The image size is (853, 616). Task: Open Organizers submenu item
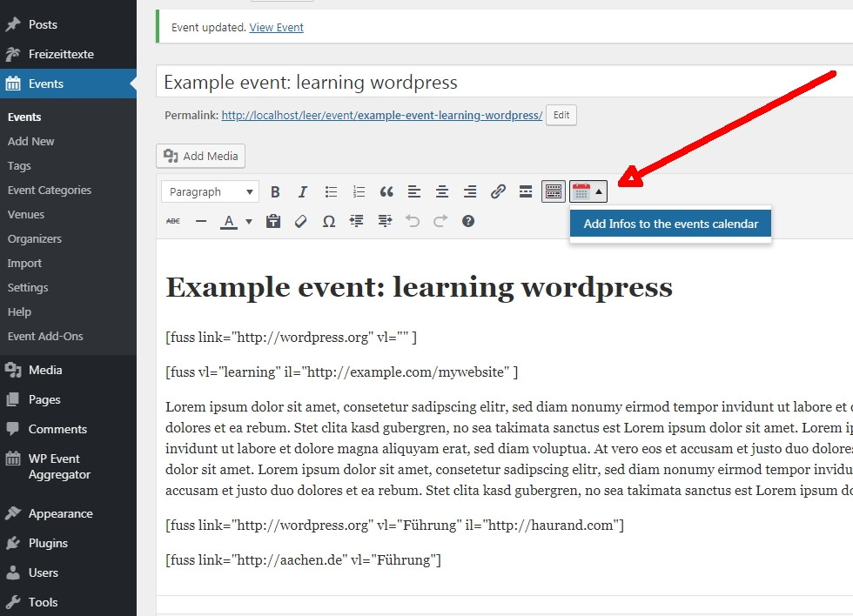pyautogui.click(x=35, y=238)
